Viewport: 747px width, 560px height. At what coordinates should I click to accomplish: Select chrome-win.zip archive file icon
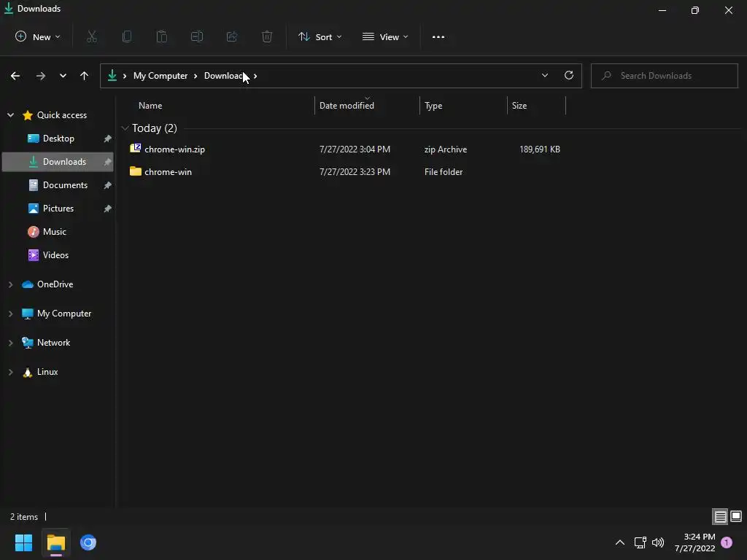[x=135, y=149]
